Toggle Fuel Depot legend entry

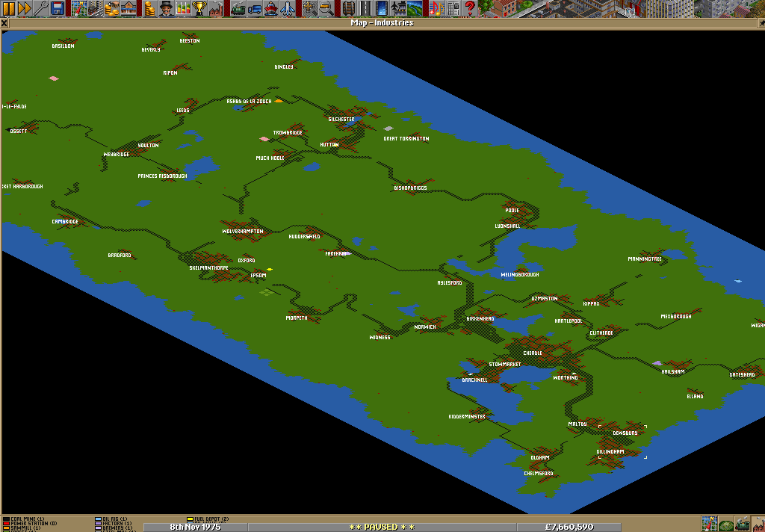coord(208,519)
